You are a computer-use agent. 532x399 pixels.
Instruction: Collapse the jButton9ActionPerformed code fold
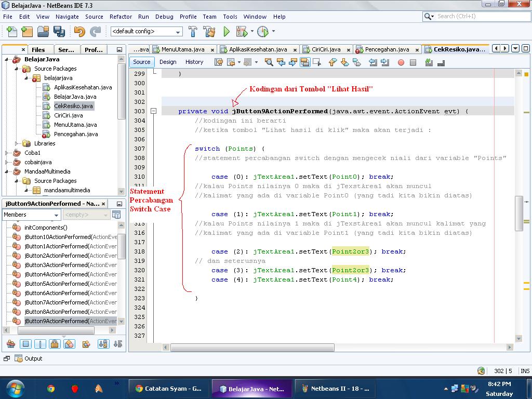point(153,111)
